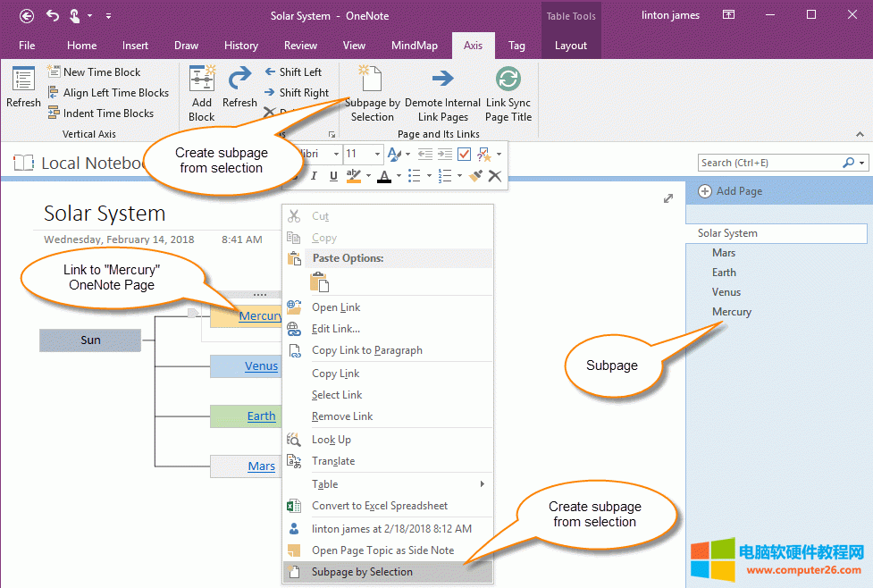Toggle the To Do tag checkbox
Image resolution: width=873 pixels, height=588 pixels.
pos(464,154)
